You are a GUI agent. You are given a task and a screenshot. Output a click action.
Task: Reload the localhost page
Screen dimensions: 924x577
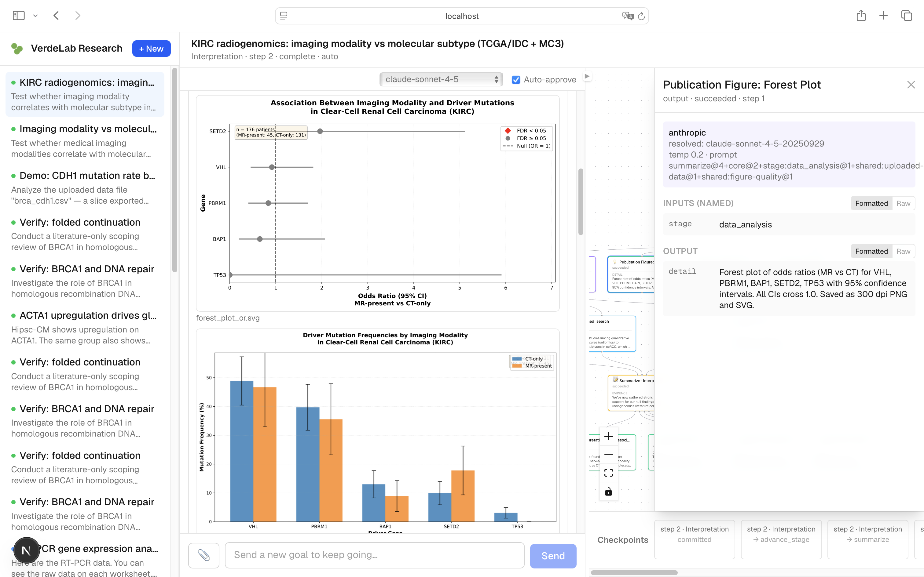click(641, 16)
